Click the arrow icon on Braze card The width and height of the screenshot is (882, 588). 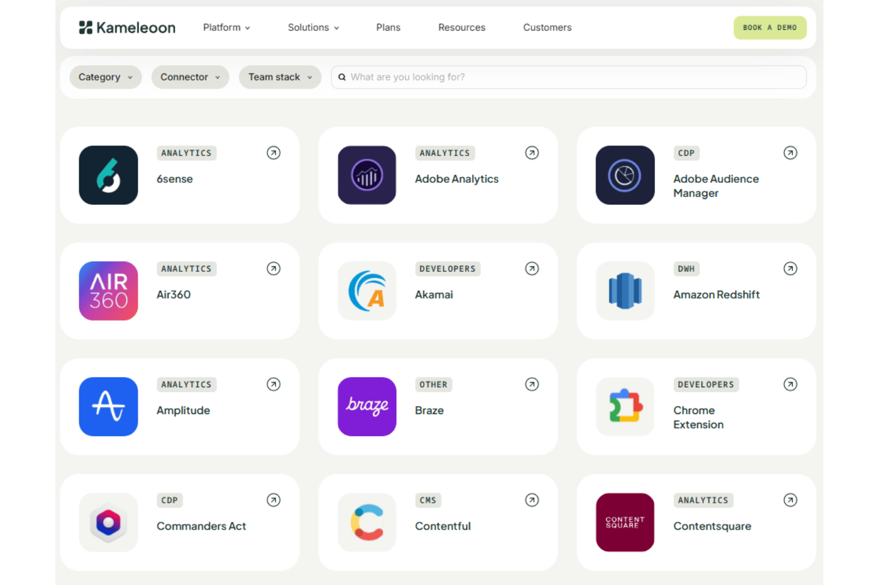pos(532,384)
